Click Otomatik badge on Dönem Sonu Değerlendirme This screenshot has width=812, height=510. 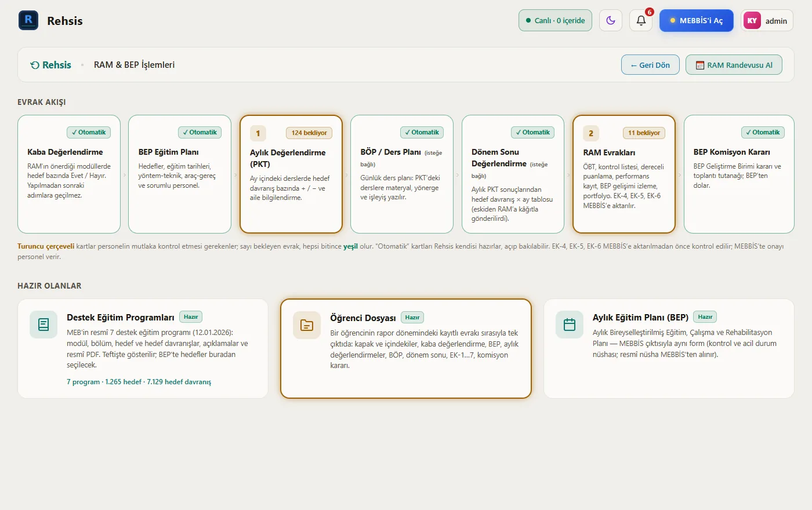pyautogui.click(x=532, y=132)
